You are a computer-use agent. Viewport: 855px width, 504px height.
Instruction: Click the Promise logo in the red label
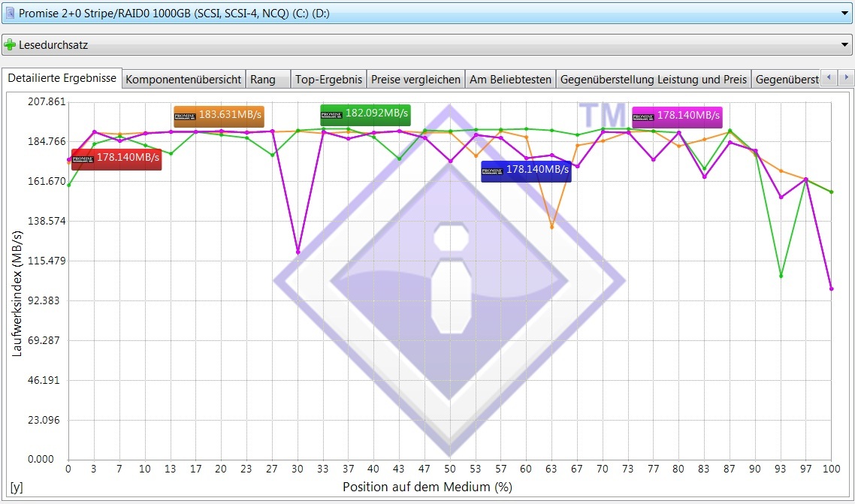click(x=83, y=159)
